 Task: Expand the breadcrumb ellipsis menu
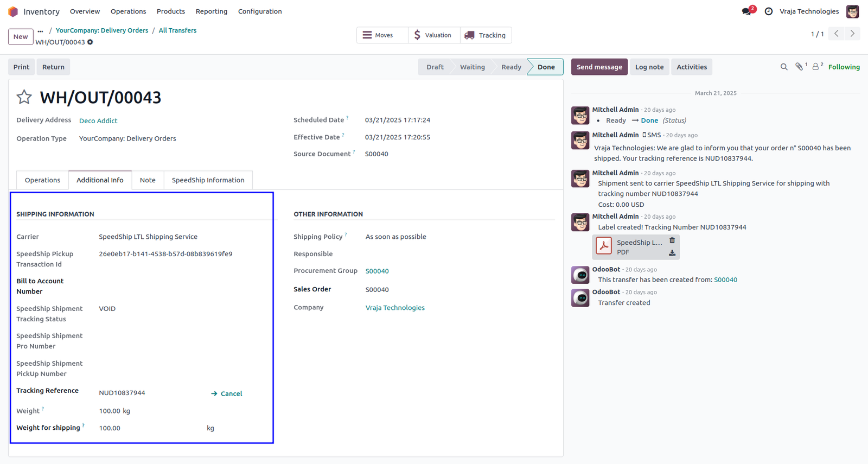click(x=40, y=31)
